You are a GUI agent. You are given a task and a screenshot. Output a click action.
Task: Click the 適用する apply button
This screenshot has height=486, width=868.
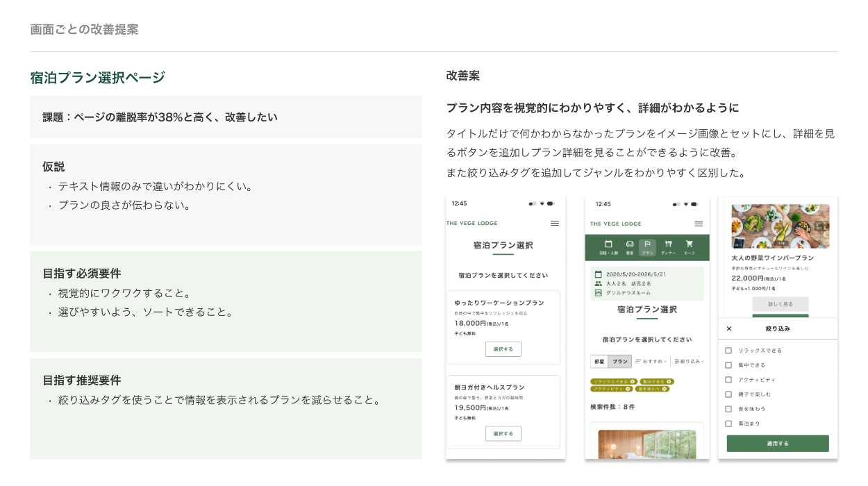[777, 444]
